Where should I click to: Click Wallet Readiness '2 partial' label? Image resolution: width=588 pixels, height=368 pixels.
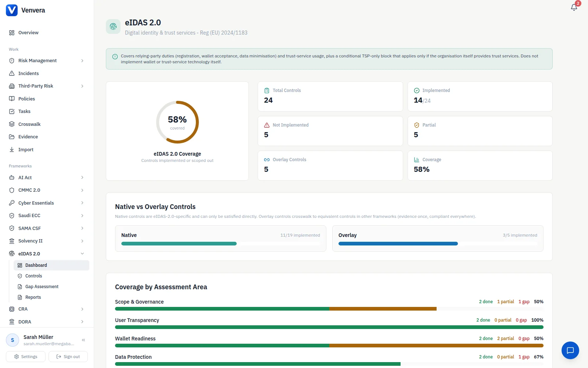coord(506,339)
